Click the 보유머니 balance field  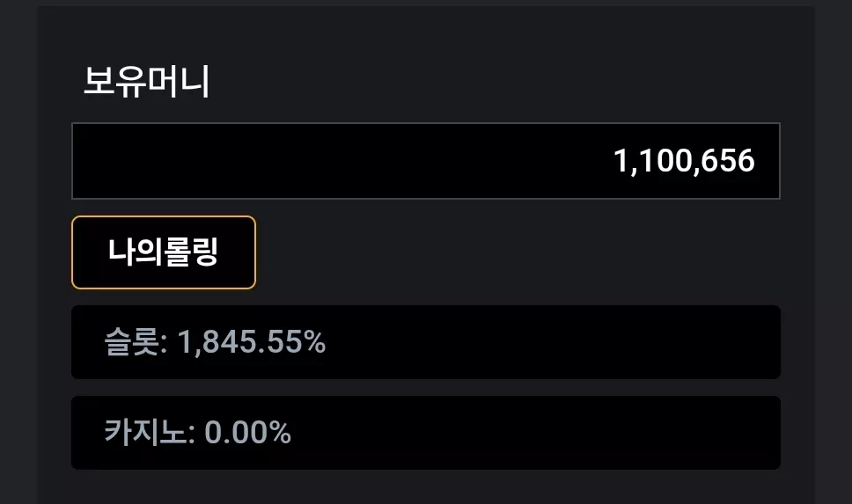[x=426, y=161]
